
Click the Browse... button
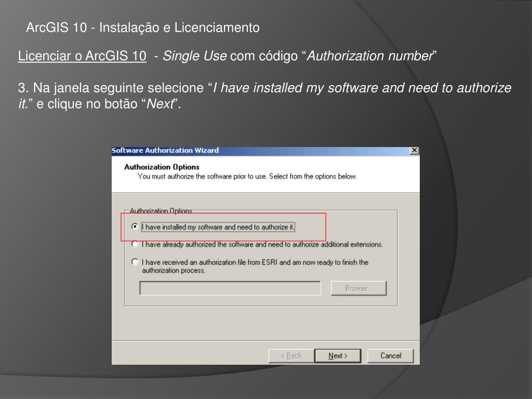[x=358, y=288]
